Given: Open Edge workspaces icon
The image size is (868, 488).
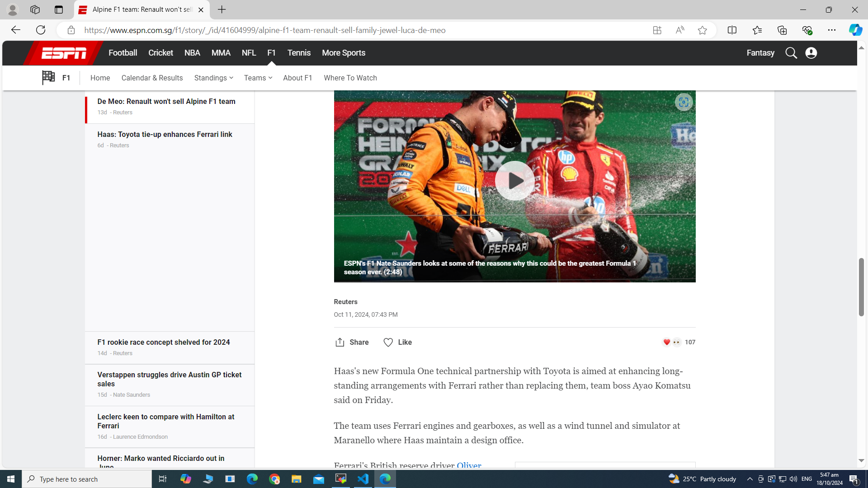Looking at the screenshot, I should point(35,9).
